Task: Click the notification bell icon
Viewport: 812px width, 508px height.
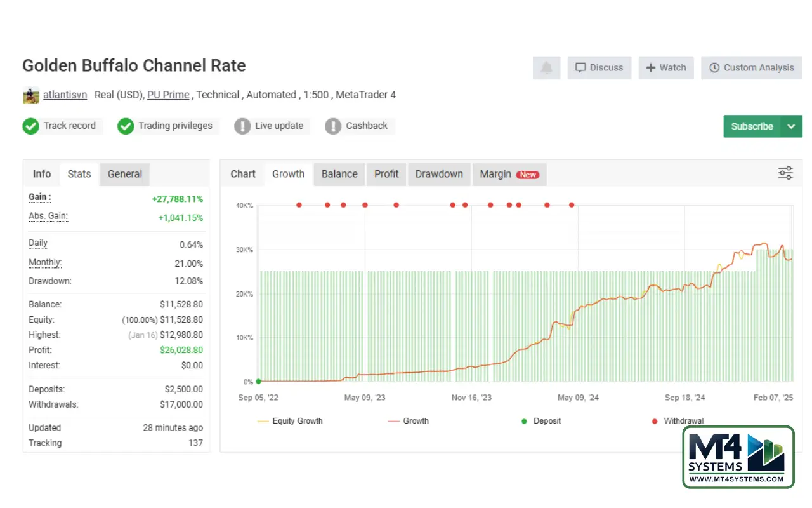Action: [x=546, y=68]
